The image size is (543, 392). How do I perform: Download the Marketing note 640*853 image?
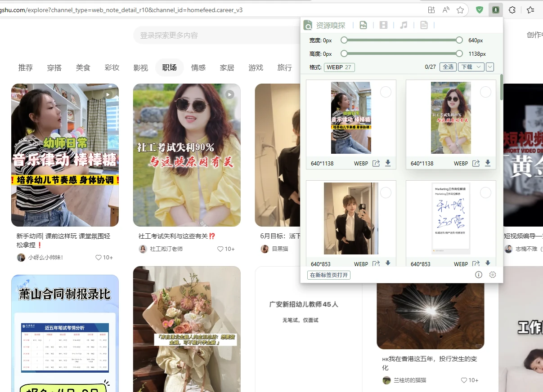click(x=488, y=263)
